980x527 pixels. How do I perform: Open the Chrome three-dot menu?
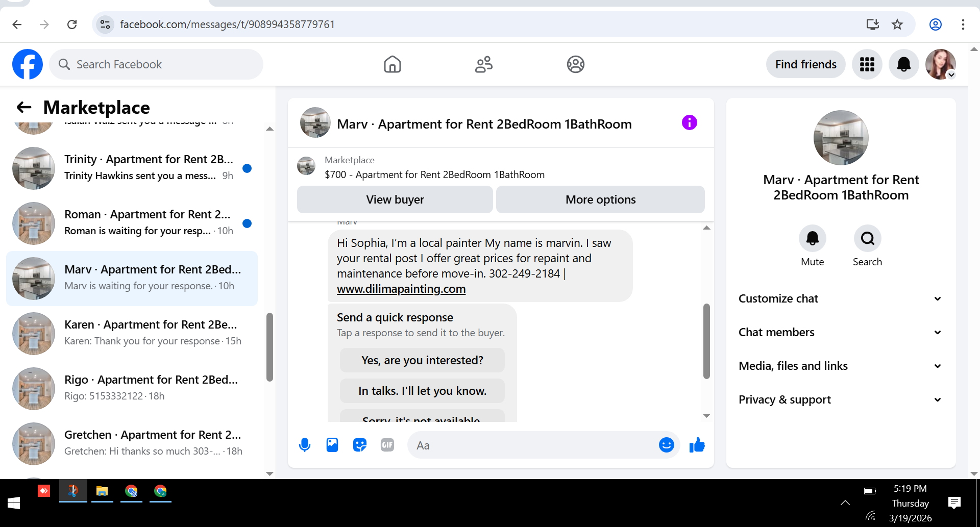coord(963,24)
